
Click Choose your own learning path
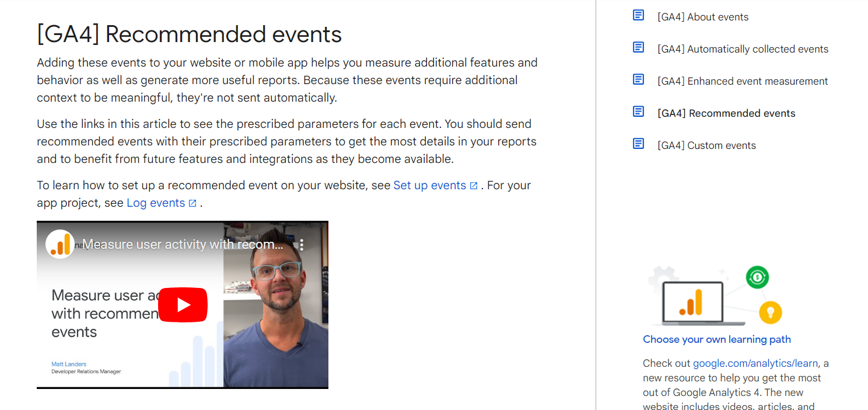pos(716,339)
